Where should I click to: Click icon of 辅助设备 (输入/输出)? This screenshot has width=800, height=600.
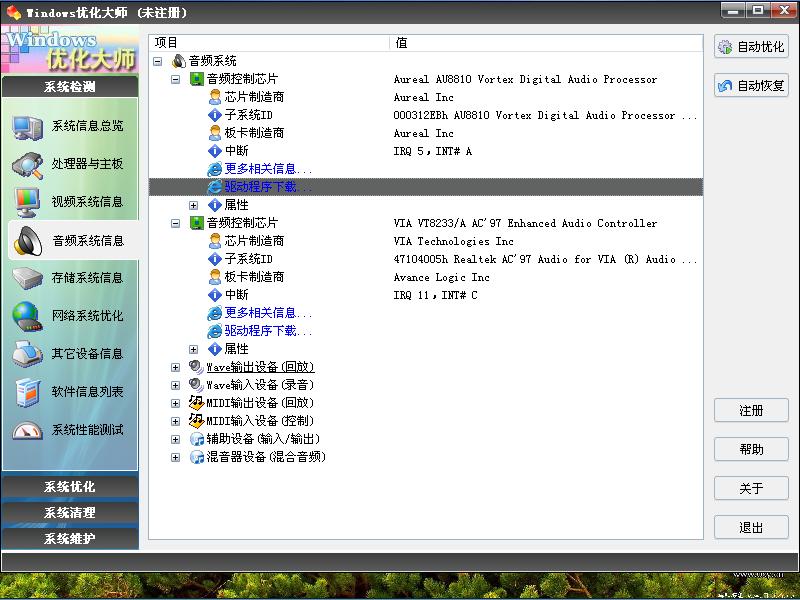(196, 439)
